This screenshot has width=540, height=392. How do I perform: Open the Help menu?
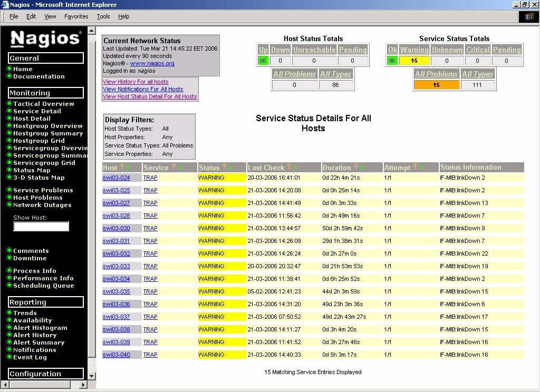click(123, 16)
